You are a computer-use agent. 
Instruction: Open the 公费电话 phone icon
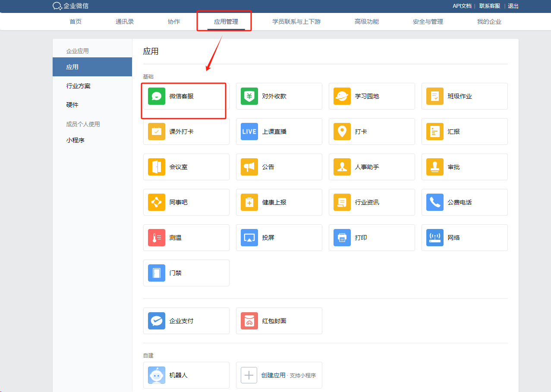(435, 202)
